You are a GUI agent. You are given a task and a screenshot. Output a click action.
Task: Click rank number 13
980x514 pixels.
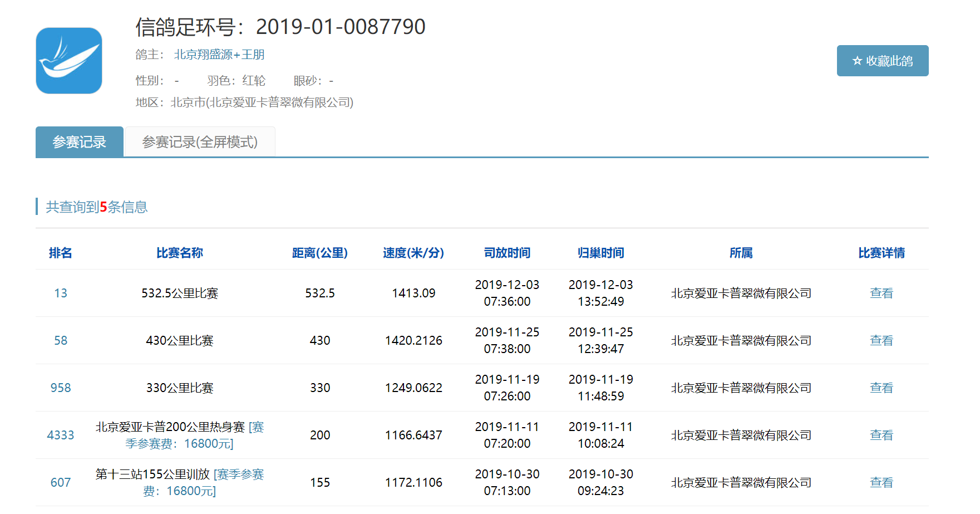[x=61, y=293]
